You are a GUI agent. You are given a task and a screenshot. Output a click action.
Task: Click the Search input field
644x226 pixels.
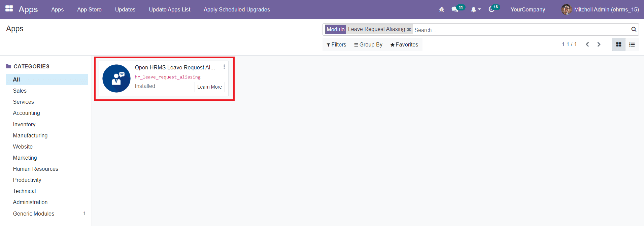518,30
